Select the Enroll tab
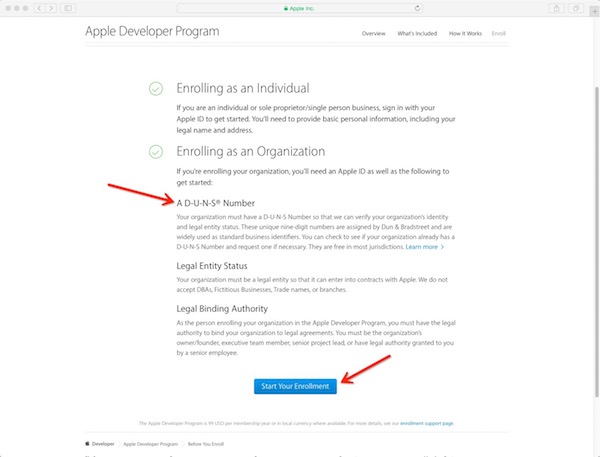 [499, 33]
